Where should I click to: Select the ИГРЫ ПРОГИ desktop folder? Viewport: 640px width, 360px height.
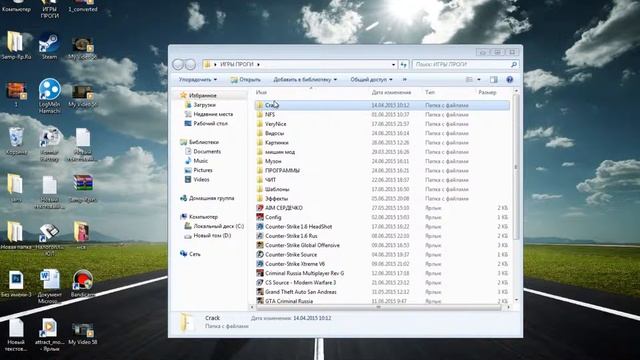coord(49,9)
